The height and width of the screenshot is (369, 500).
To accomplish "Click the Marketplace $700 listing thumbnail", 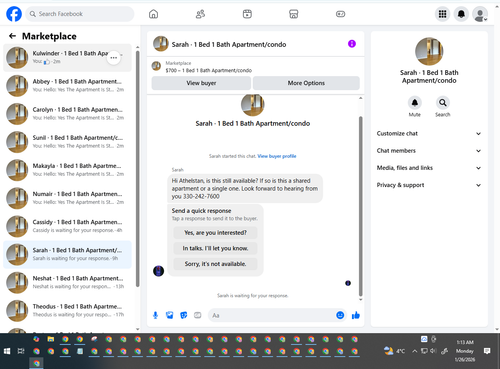I will pos(156,66).
